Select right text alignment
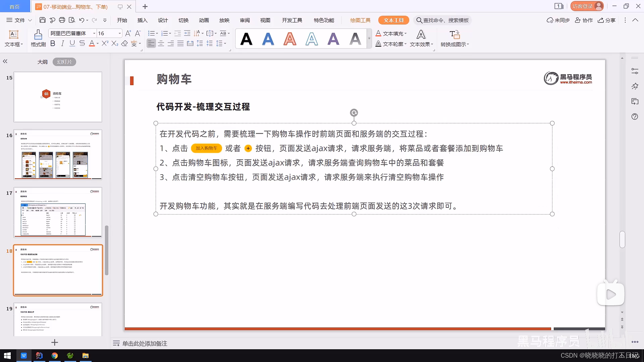Image resolution: width=644 pixels, height=362 pixels. [x=171, y=43]
